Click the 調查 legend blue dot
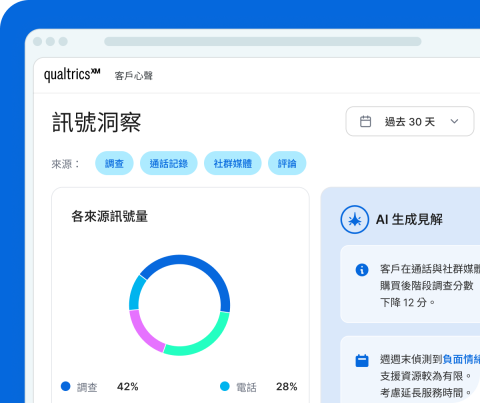480x403 pixels. (x=66, y=386)
